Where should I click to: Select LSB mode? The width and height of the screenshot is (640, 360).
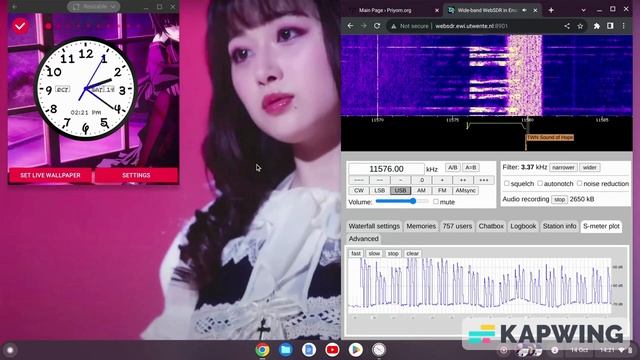pyautogui.click(x=380, y=191)
